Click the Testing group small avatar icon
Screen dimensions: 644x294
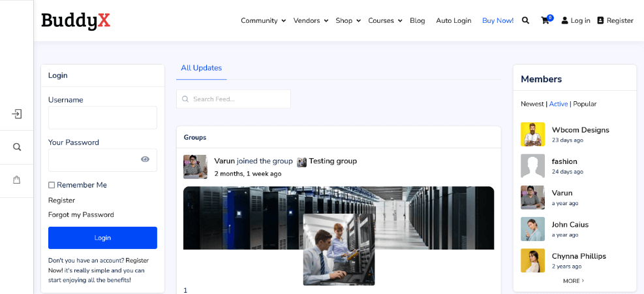coord(302,161)
